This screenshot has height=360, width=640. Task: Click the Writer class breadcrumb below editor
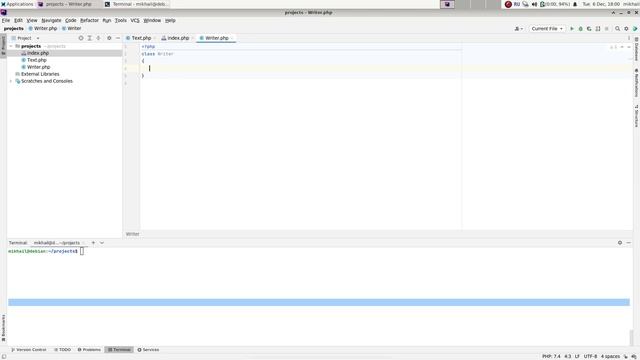tap(132, 234)
